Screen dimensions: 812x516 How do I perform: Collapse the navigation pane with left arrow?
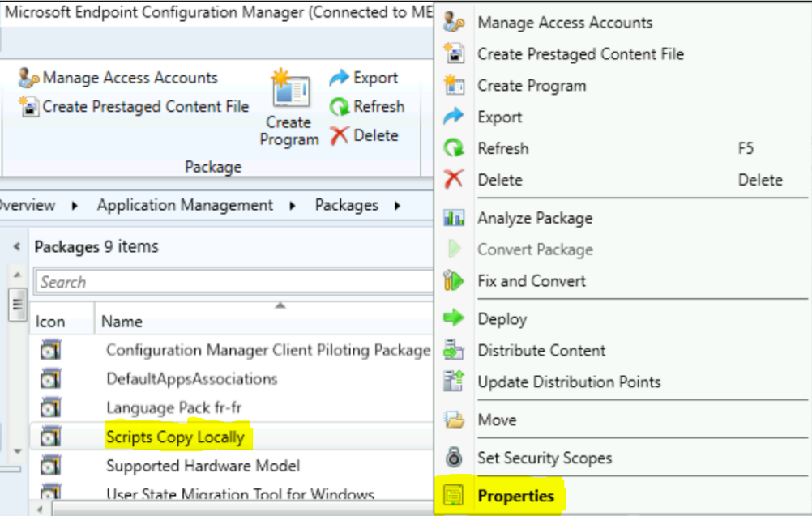click(16, 246)
